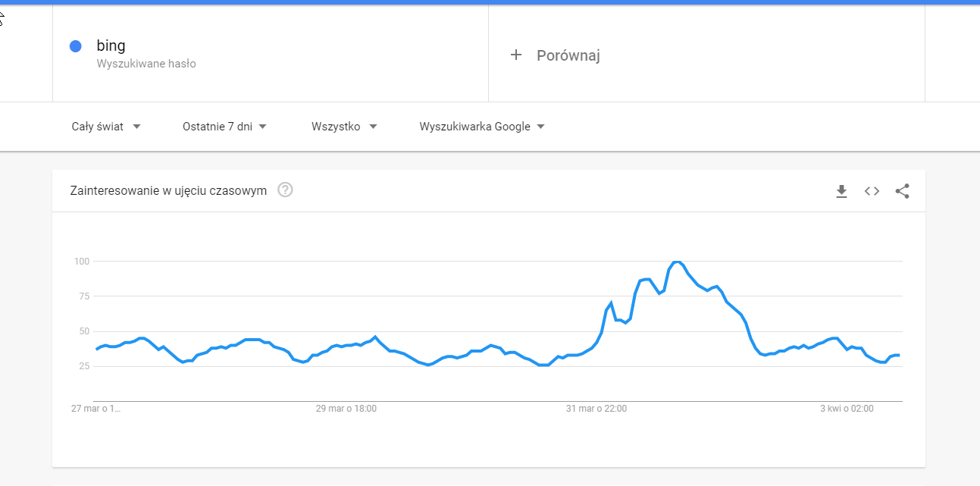Open the embed code icon
The height and width of the screenshot is (486, 980).
872,191
